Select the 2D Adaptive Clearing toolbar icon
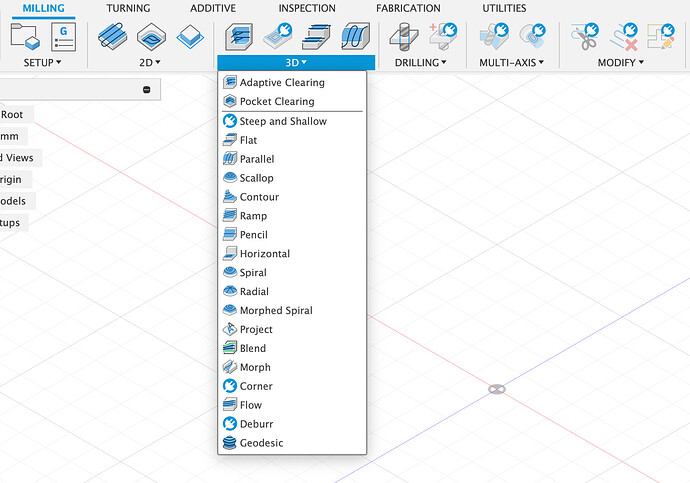The image size is (690, 483). point(113,37)
